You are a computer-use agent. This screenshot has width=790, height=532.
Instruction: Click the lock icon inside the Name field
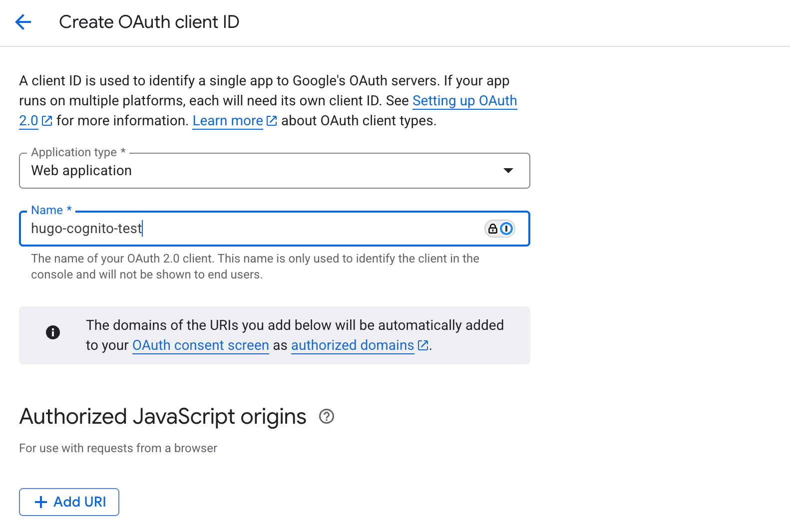point(493,229)
